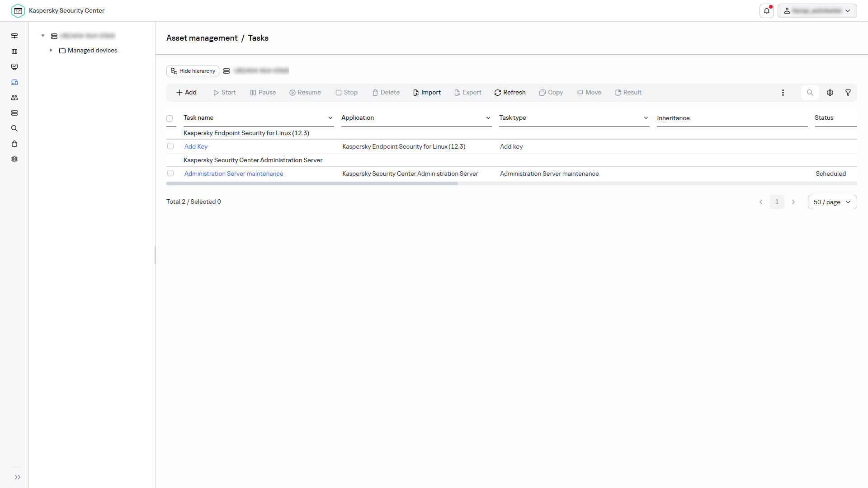Click the Add task button
The image size is (868, 488).
[186, 93]
